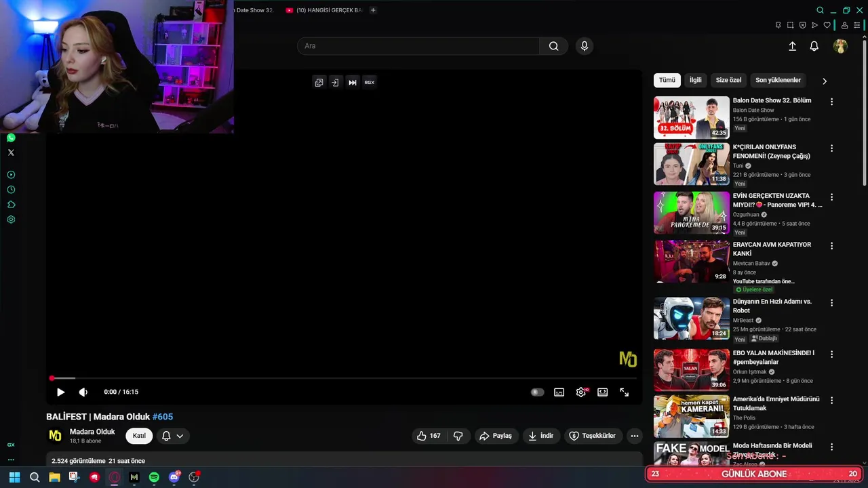
Task: Expand the subscription notification bell dropdown
Action: click(173, 436)
